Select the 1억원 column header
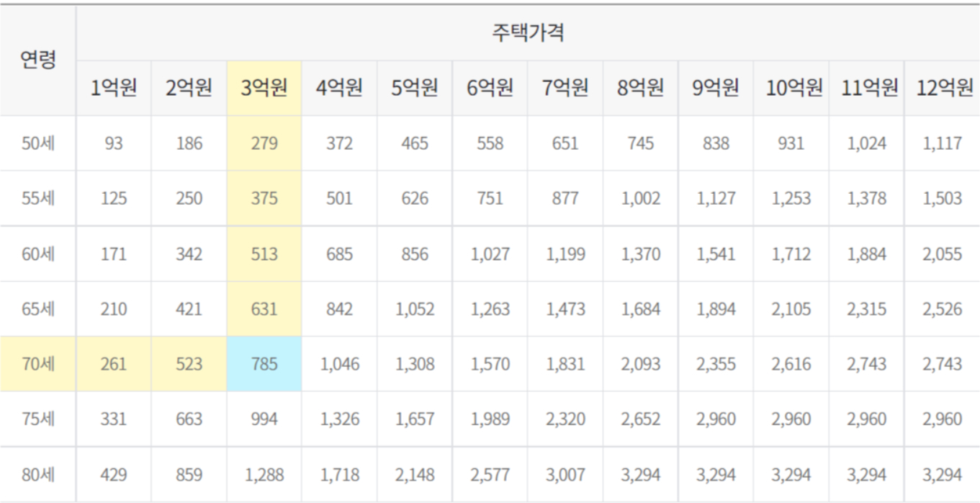 pos(114,88)
